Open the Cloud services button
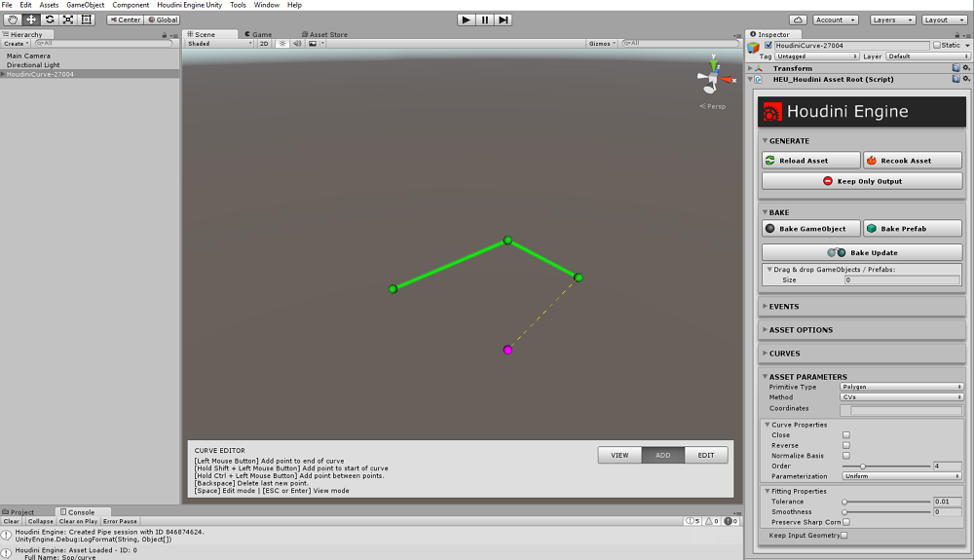The width and height of the screenshot is (974, 560). point(798,19)
